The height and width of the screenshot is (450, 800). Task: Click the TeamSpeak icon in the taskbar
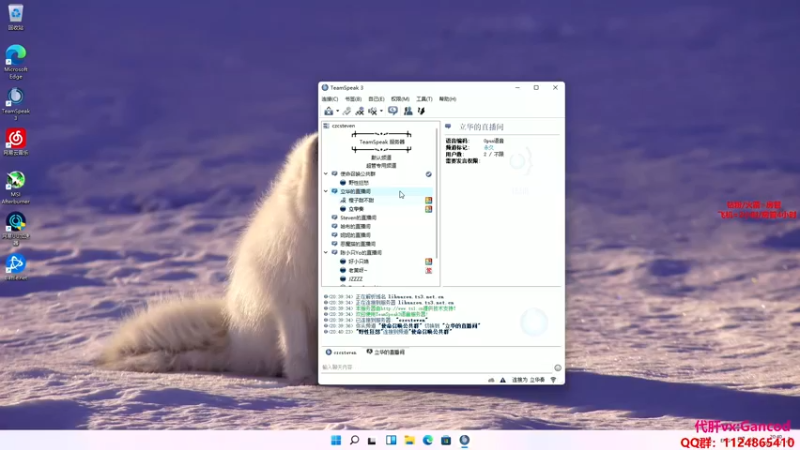(x=464, y=440)
